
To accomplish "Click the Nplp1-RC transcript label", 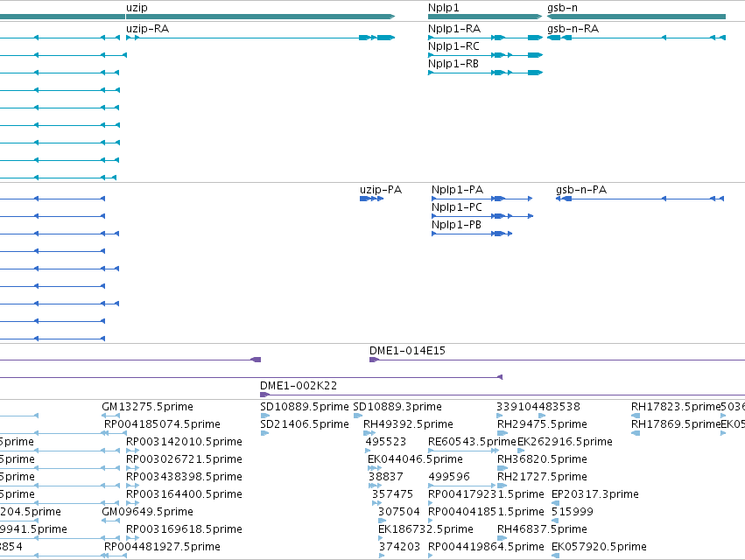I will [x=453, y=46].
